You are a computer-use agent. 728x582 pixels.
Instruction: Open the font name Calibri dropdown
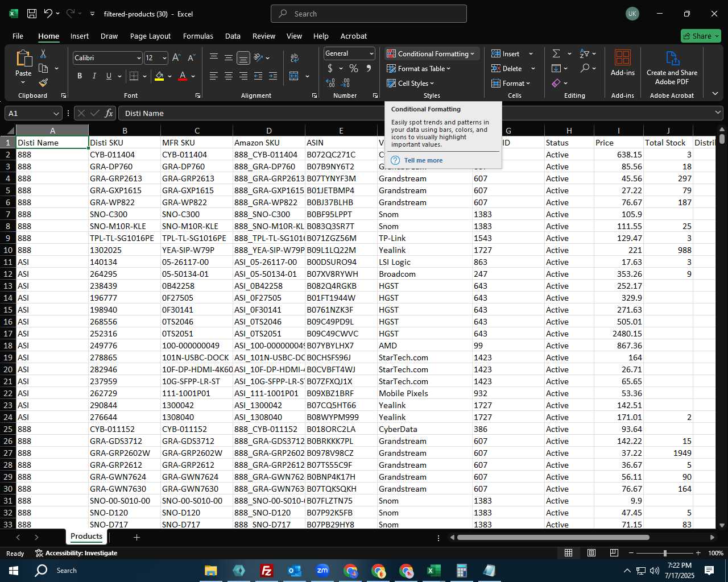tap(139, 58)
